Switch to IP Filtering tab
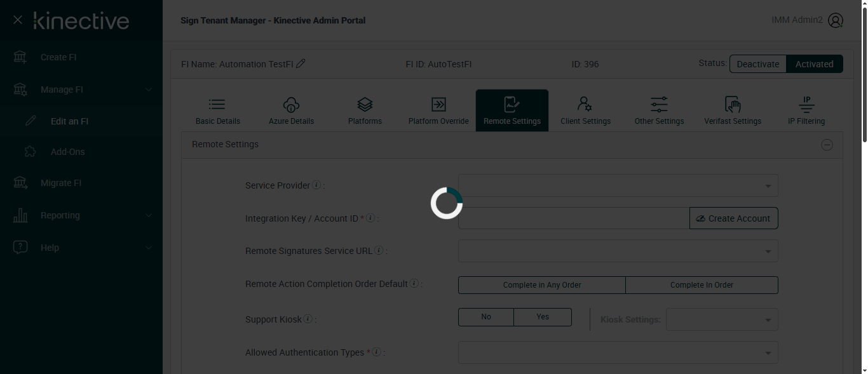 (806, 110)
